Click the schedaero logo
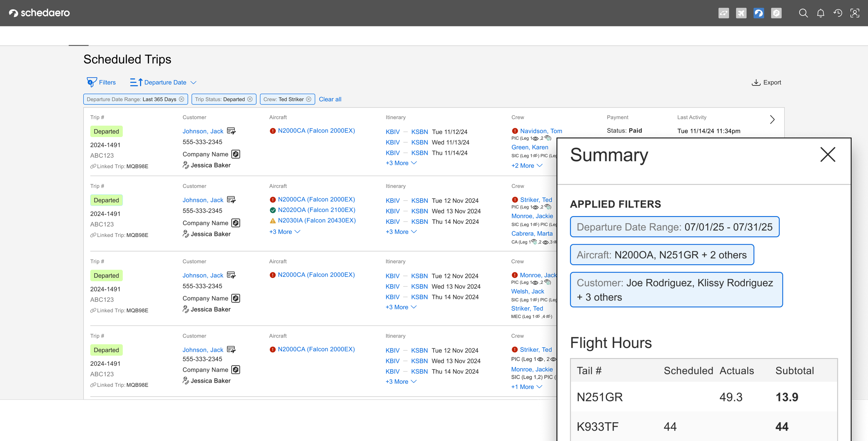Viewport: 868px width, 441px height. click(39, 13)
